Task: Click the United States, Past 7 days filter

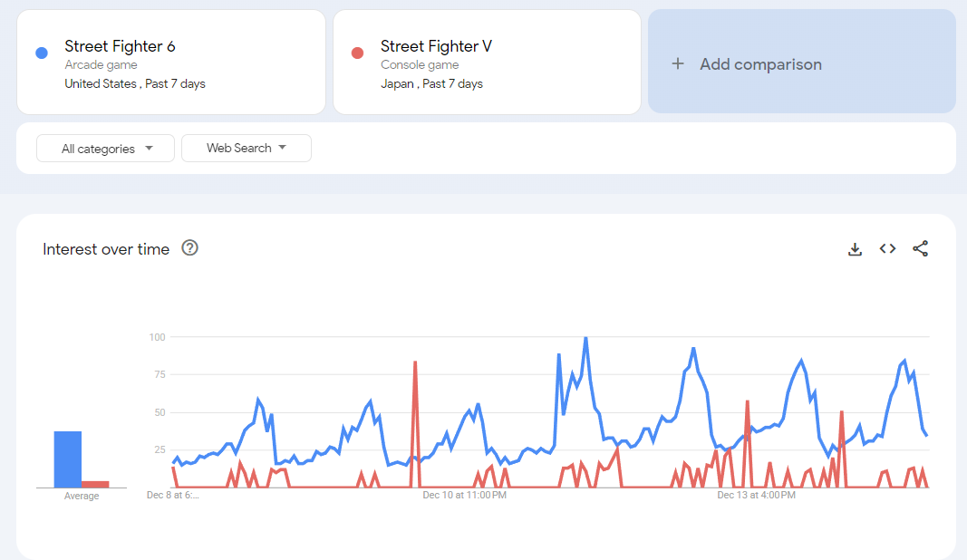Action: tap(135, 84)
